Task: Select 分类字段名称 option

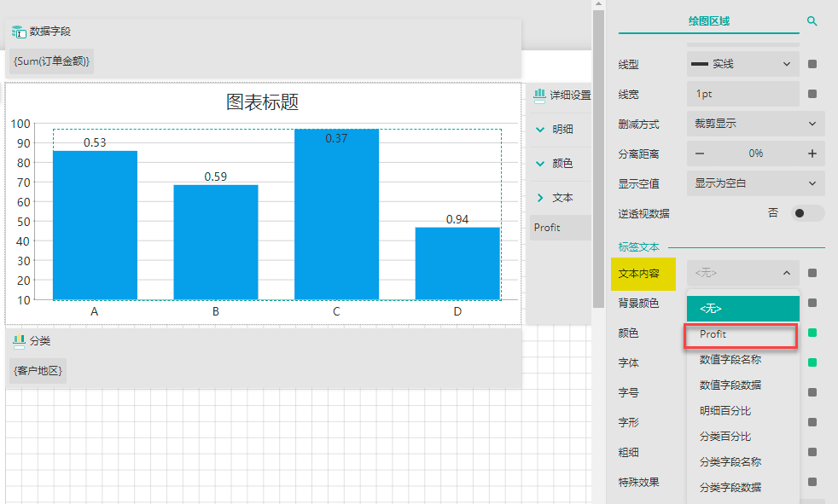Action: [x=743, y=462]
